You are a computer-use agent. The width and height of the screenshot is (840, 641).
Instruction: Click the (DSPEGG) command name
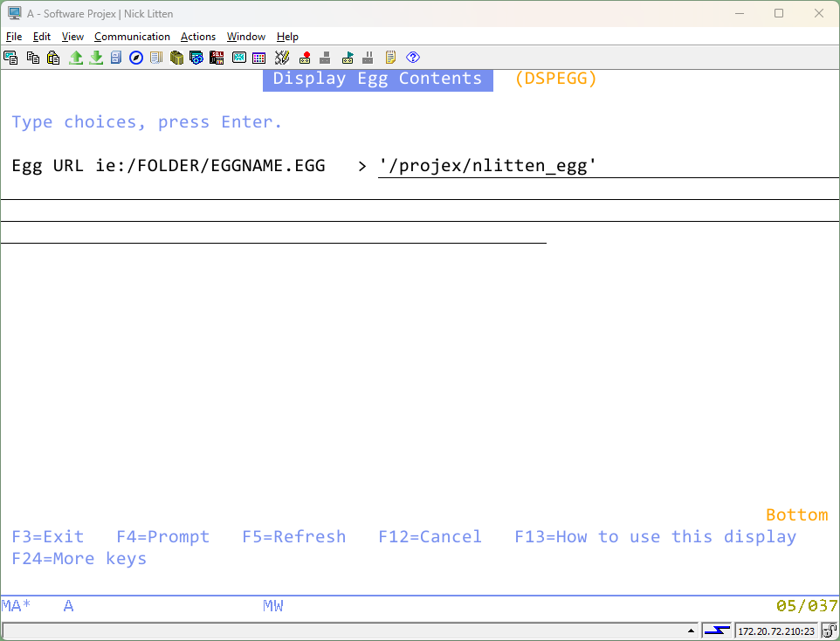555,79
